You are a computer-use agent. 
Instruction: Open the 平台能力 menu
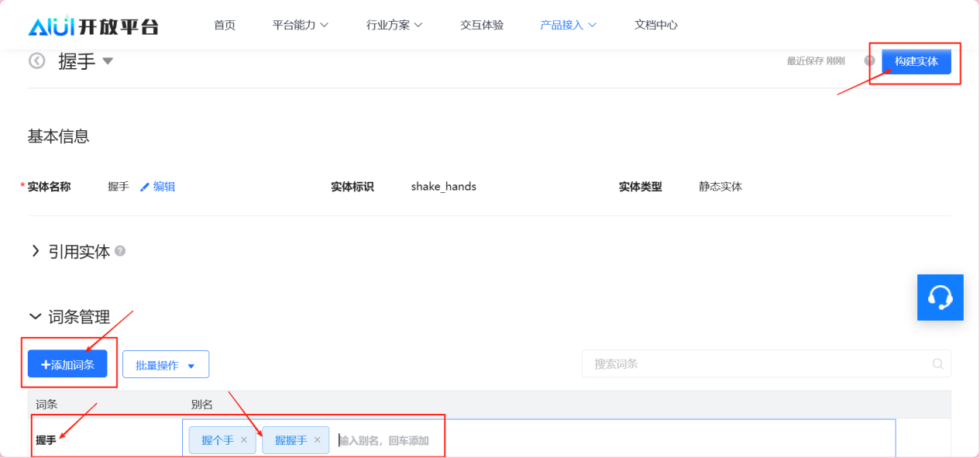click(301, 25)
